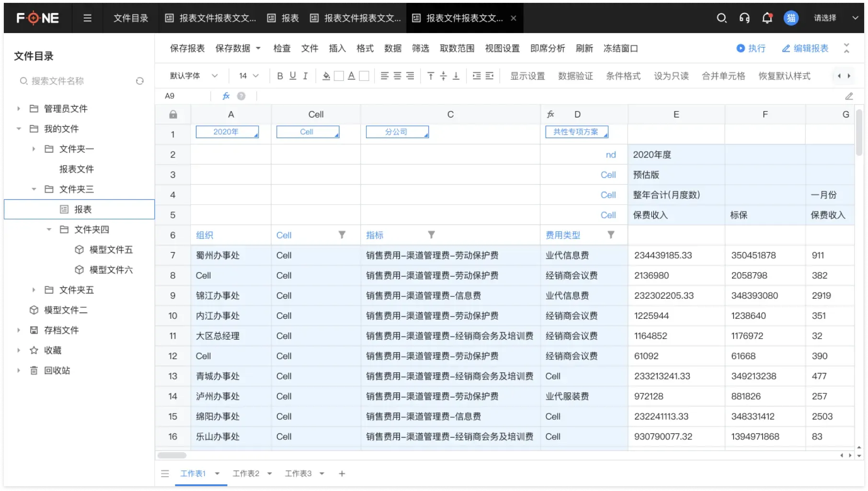Collapse the 文件夹三 folder
Image resolution: width=868 pixels, height=491 pixels.
(x=34, y=189)
